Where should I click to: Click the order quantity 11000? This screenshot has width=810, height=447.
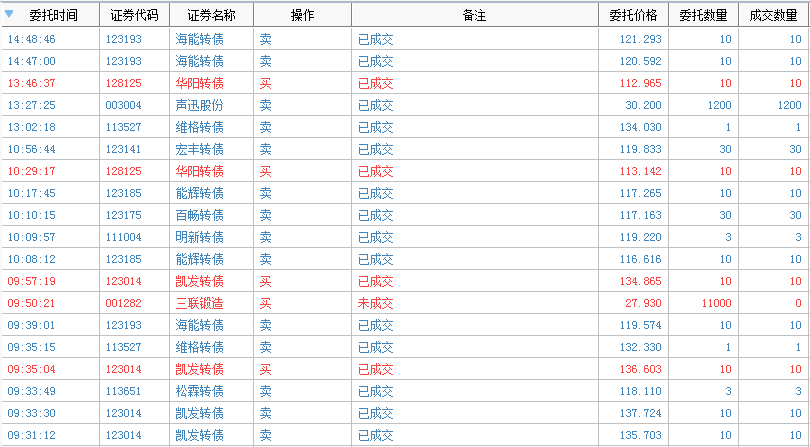pyautogui.click(x=716, y=303)
